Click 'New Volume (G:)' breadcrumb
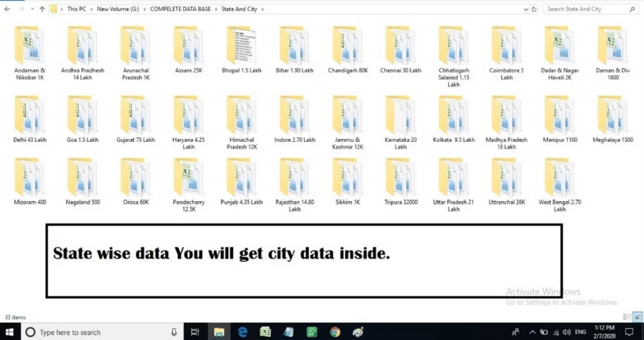The width and height of the screenshot is (644, 340). pos(118,9)
